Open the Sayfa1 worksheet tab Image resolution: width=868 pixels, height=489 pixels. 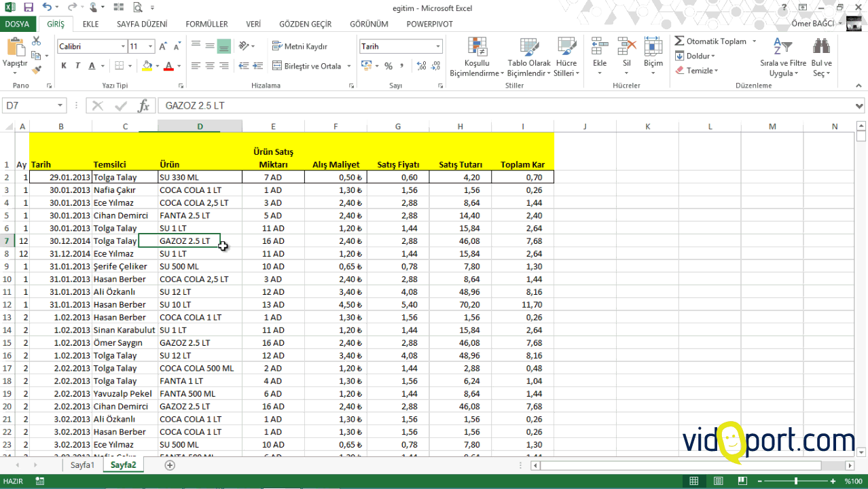(x=82, y=465)
